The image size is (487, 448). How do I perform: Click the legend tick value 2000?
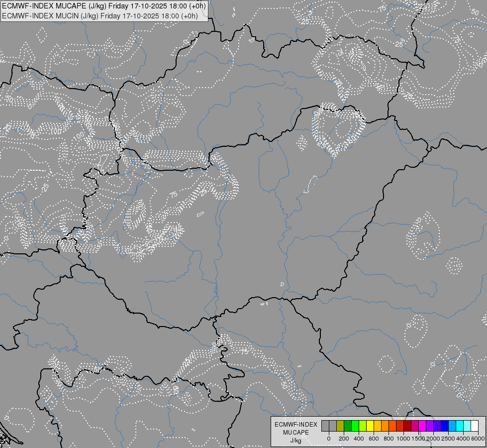click(x=433, y=439)
